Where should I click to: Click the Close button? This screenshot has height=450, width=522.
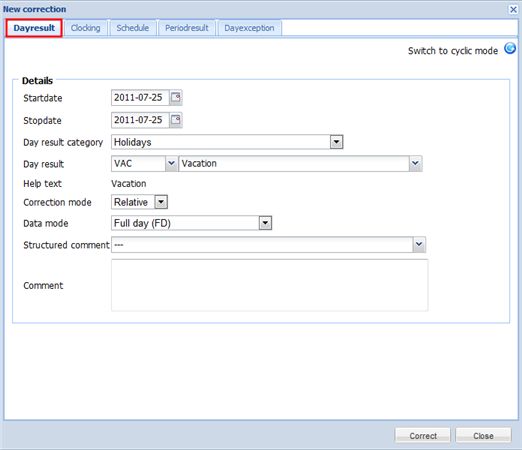pos(483,436)
